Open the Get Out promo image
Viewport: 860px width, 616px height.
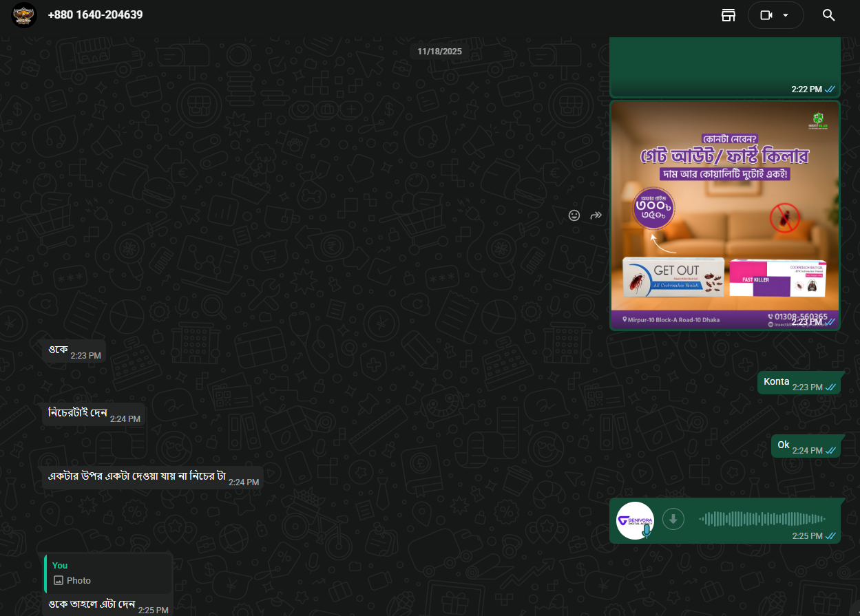coord(724,213)
